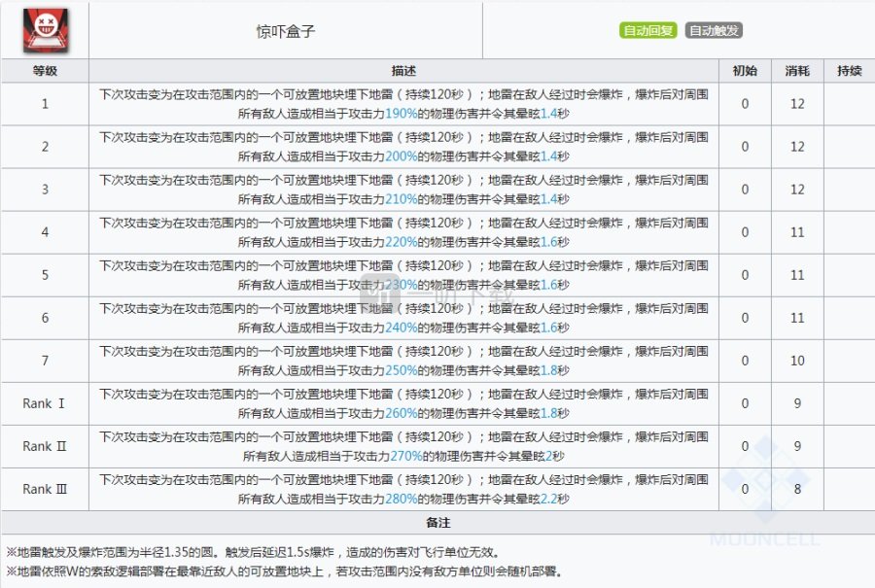This screenshot has height=588, width=875.
Task: Click the red 惊吓盒子 skill icon
Action: point(44,31)
